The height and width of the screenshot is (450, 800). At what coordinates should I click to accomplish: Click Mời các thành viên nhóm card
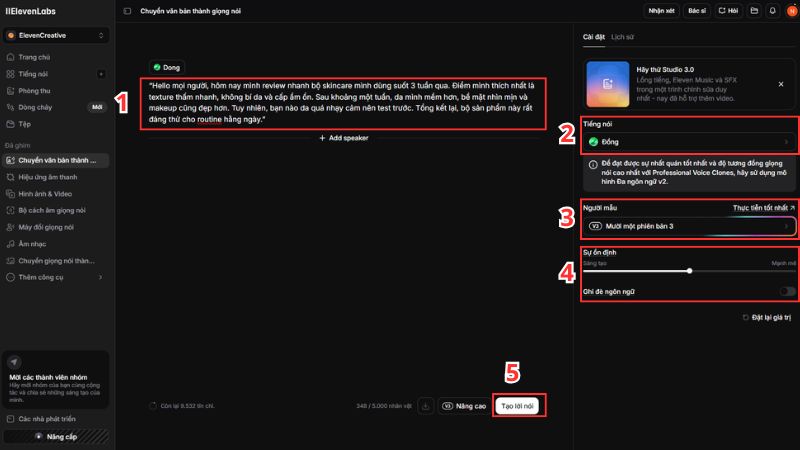[56, 380]
